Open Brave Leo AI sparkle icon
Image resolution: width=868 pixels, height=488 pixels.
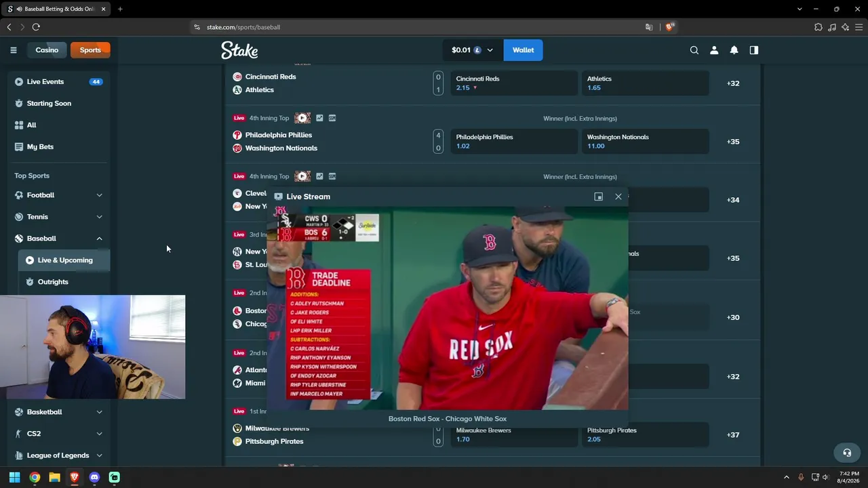click(845, 27)
